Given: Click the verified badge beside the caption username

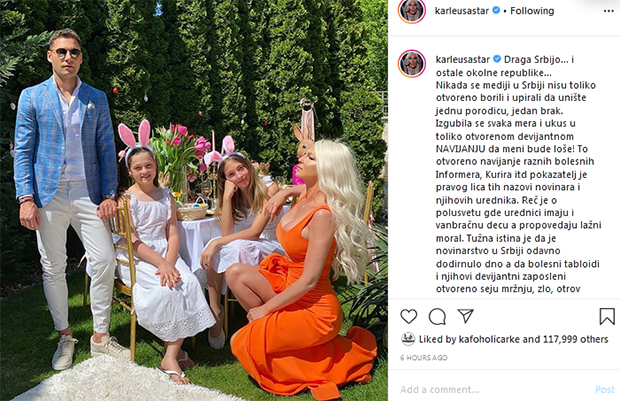Looking at the screenshot, I should click(x=497, y=60).
